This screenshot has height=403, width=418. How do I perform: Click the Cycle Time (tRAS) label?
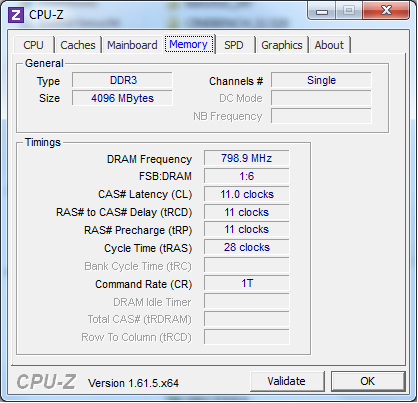click(148, 248)
